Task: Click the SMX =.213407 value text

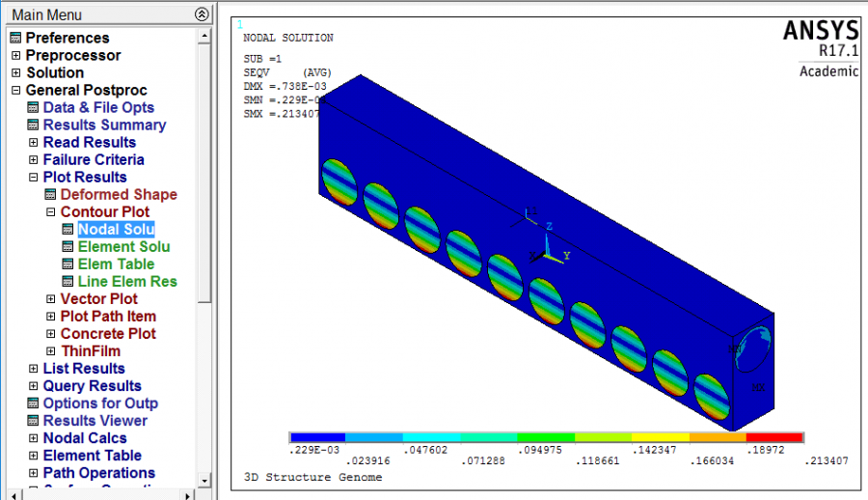Action: pos(282,114)
